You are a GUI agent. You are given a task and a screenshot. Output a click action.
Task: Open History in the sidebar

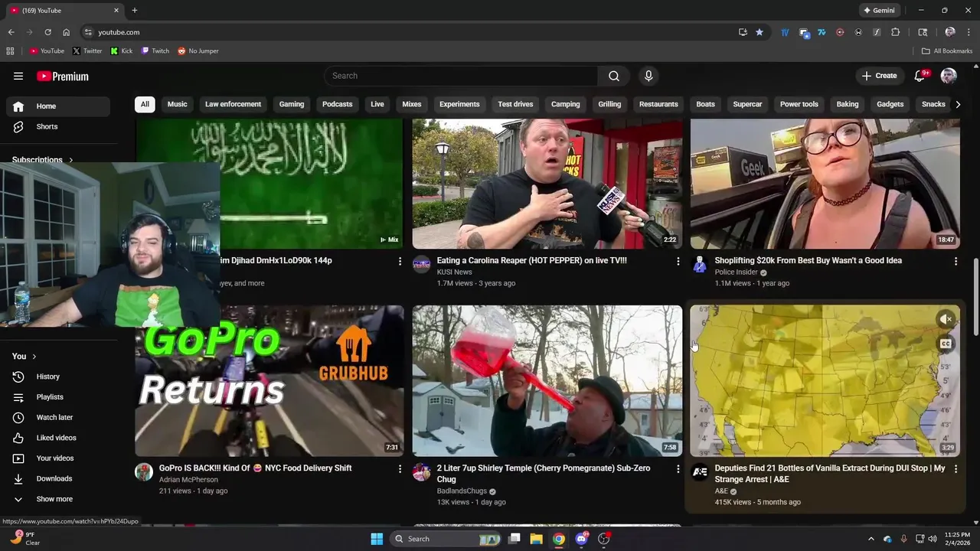[58, 377]
